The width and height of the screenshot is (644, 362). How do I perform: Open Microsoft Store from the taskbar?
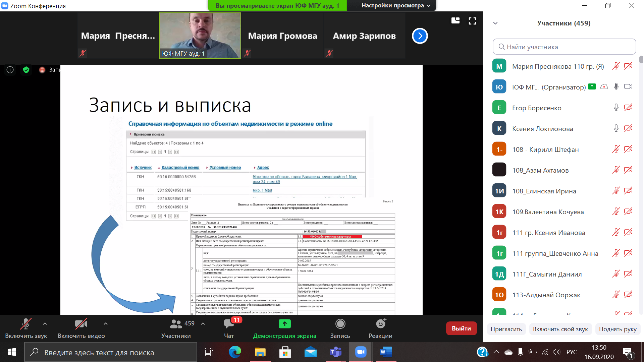pos(285,352)
